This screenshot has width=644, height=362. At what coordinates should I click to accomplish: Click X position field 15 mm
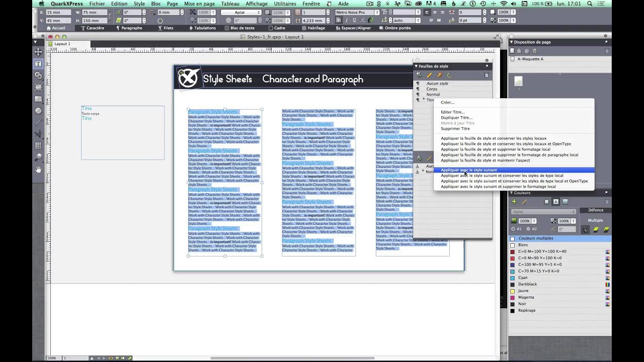tap(58, 13)
